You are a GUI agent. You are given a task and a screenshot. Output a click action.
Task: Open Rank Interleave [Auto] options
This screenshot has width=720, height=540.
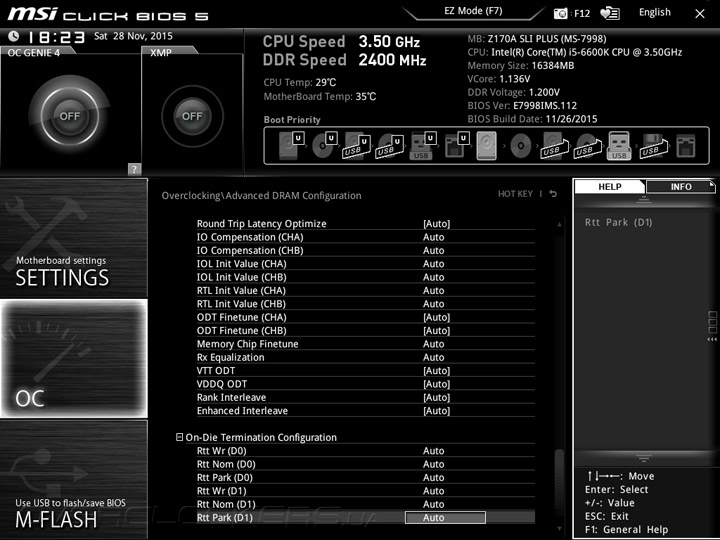436,397
